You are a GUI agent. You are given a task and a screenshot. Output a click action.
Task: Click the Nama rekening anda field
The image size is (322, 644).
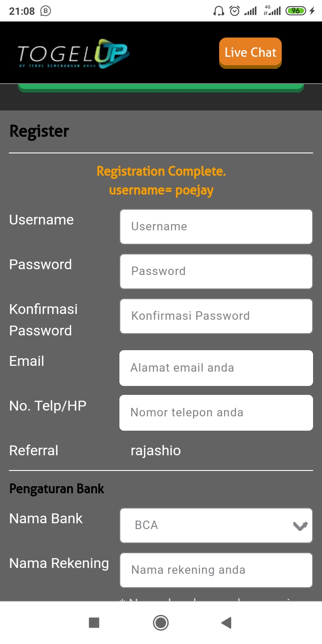[x=216, y=570]
